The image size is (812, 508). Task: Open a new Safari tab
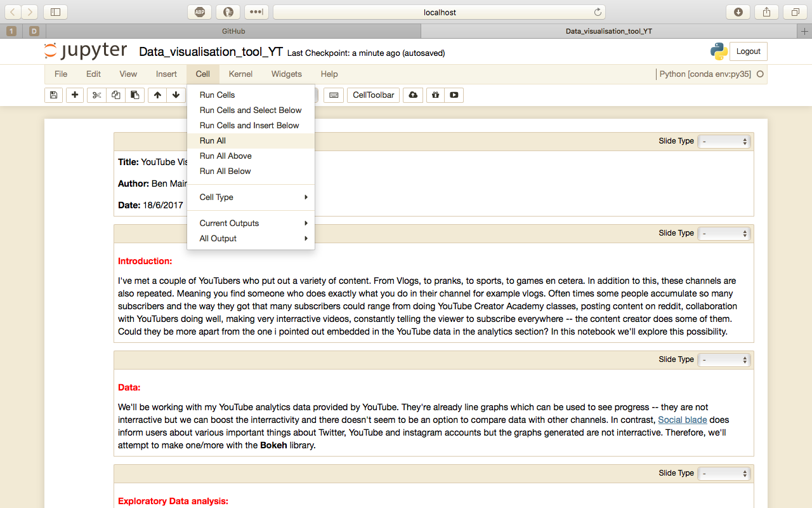(805, 31)
